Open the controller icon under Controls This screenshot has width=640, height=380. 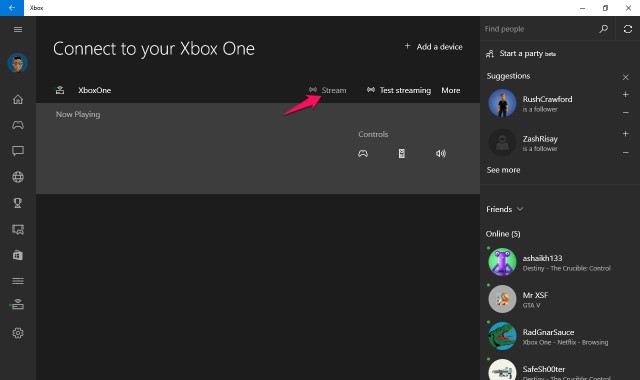click(x=363, y=153)
